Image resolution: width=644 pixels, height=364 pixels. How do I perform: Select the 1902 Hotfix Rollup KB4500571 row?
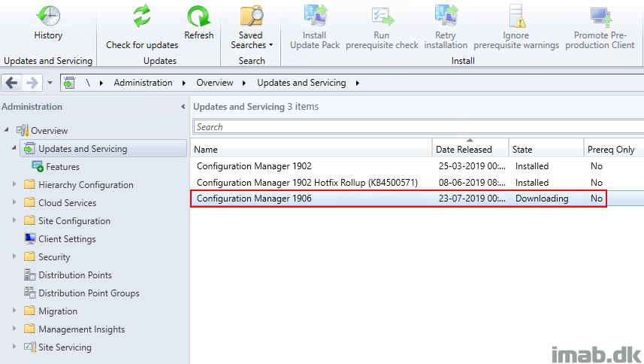pos(417,183)
